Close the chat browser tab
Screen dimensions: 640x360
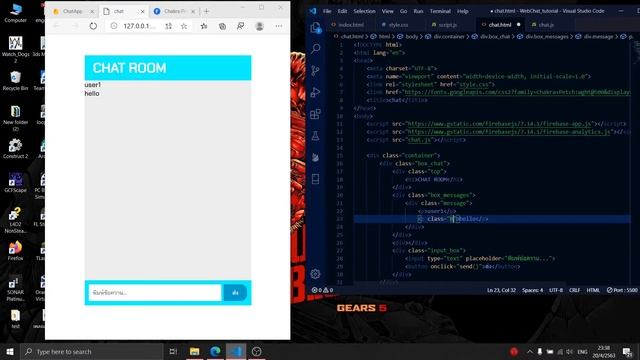coord(142,11)
